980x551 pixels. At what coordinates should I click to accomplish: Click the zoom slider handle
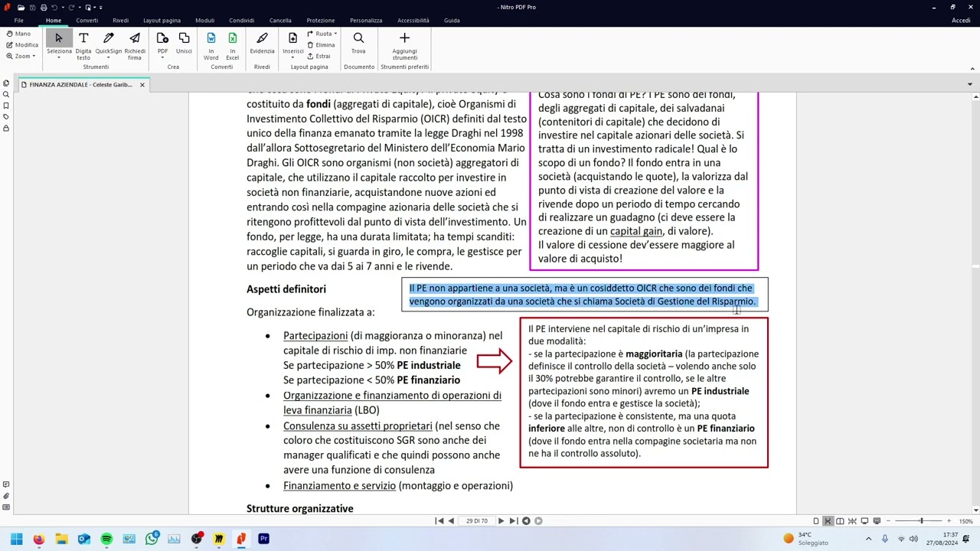tap(921, 521)
